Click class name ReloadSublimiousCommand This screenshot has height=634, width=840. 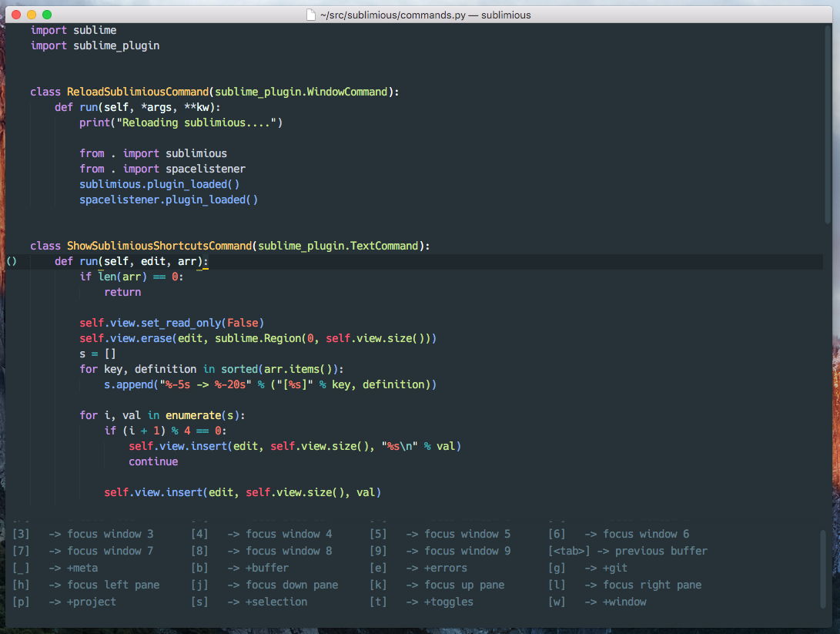138,92
